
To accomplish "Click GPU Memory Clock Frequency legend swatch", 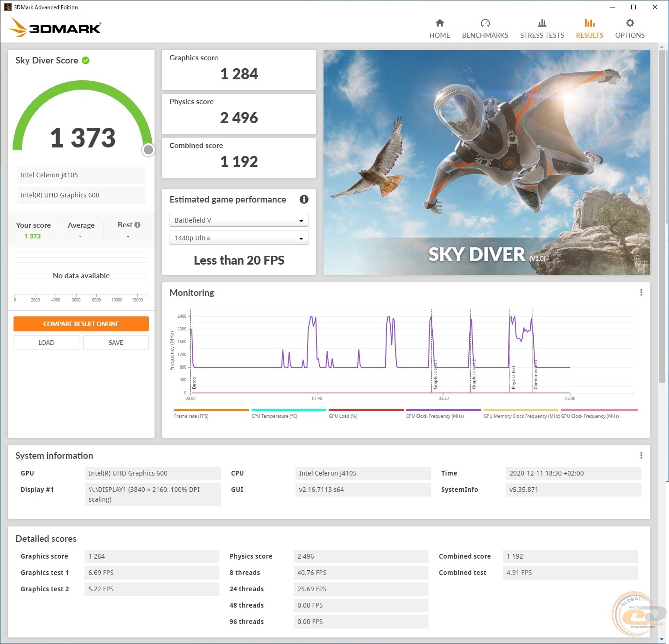I will click(521, 410).
